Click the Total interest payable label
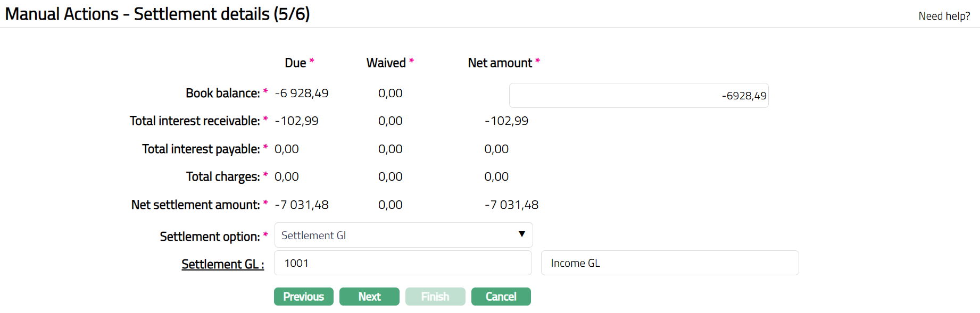The width and height of the screenshot is (980, 313). (x=201, y=149)
